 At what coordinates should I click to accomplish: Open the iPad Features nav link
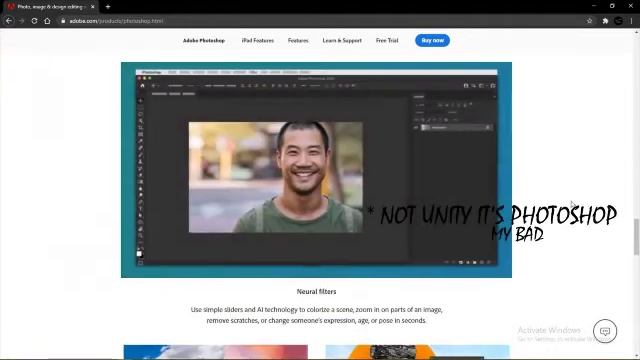click(x=258, y=40)
